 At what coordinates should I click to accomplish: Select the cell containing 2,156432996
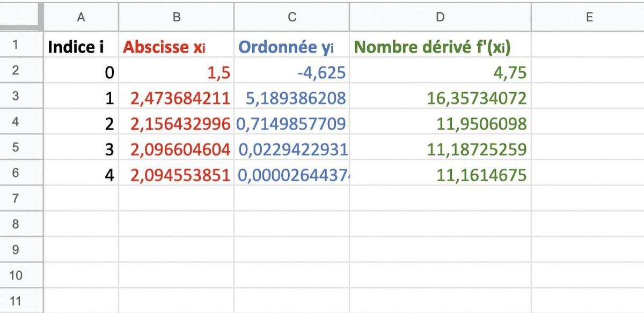177,123
